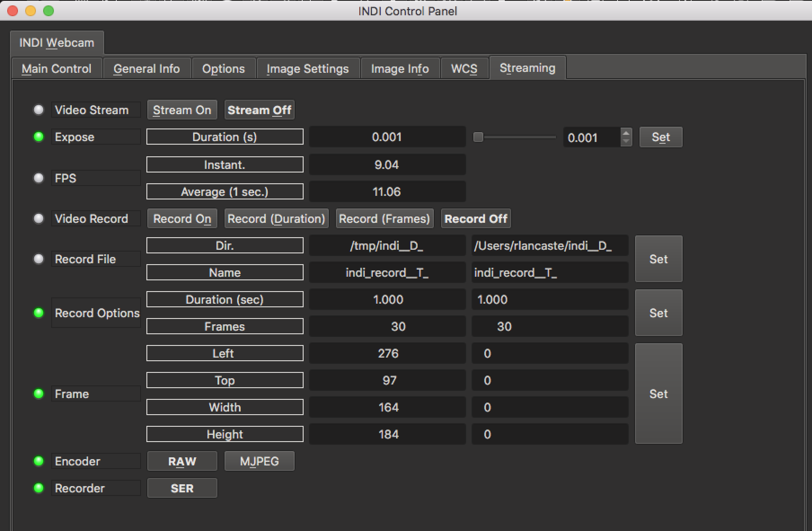
Task: Switch to Image Settings tab
Action: (x=308, y=68)
